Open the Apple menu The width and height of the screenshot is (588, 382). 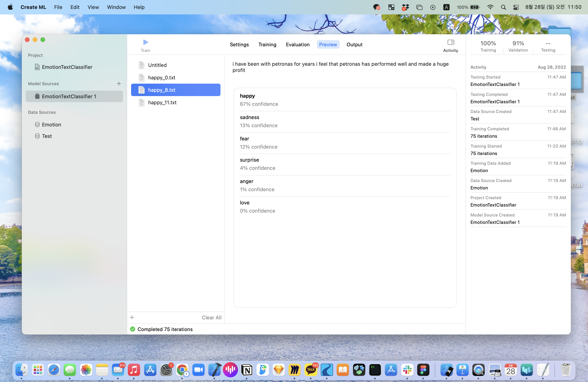pyautogui.click(x=10, y=7)
